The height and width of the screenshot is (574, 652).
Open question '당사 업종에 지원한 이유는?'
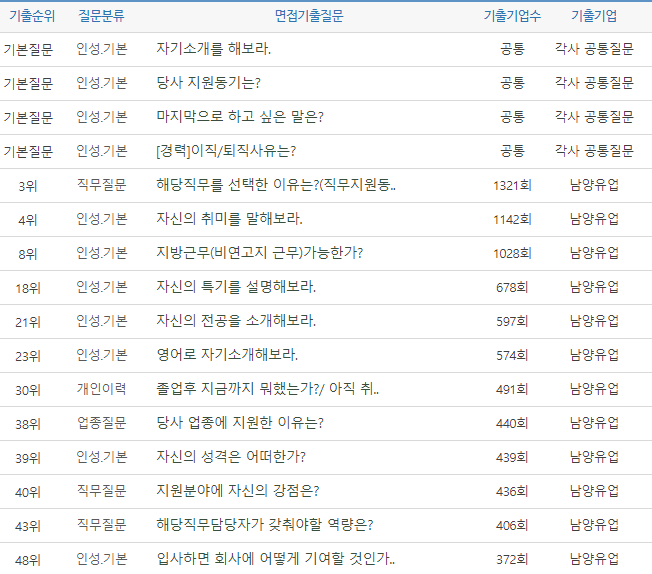coord(240,423)
